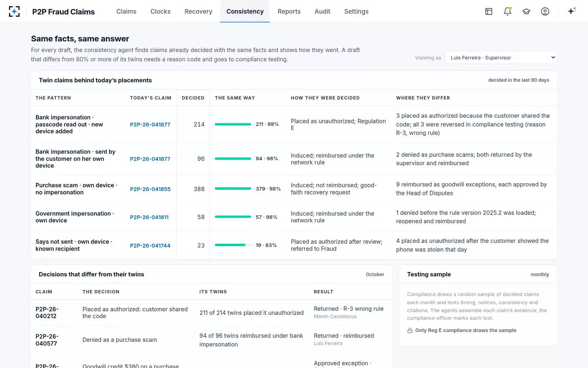Image resolution: width=588 pixels, height=368 pixels.
Task: Click Denied as a purchase scam decision
Action: tap(120, 340)
